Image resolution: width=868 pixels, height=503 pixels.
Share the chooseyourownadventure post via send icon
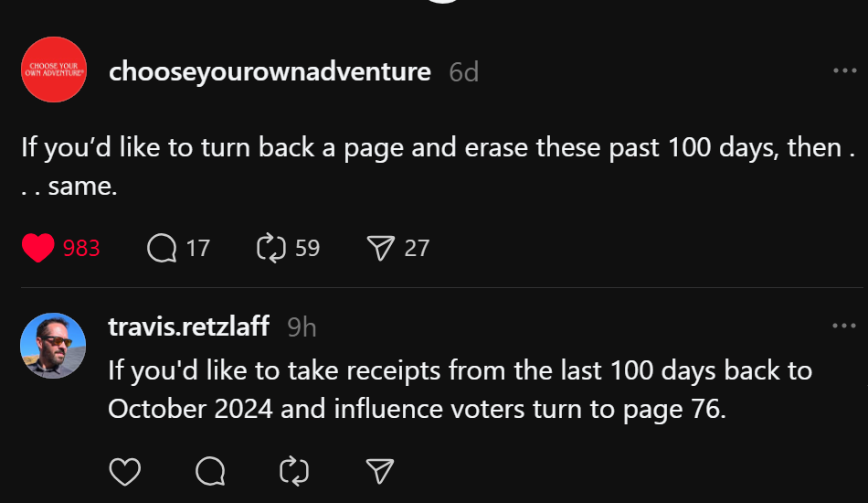pos(380,248)
